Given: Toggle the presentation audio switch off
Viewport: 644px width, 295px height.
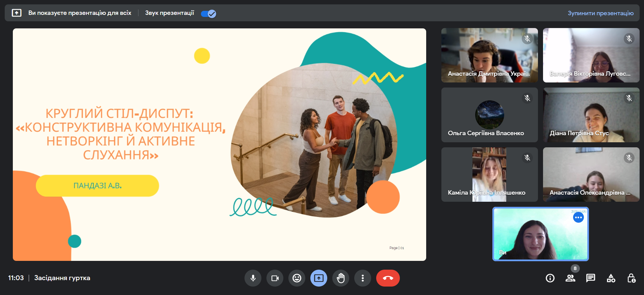Looking at the screenshot, I should coord(208,14).
